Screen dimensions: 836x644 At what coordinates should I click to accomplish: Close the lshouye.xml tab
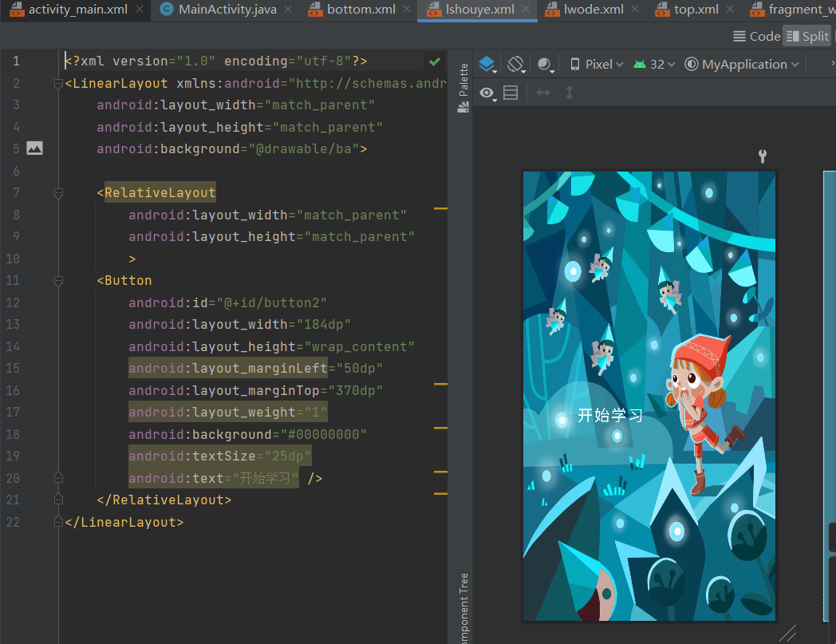click(x=526, y=9)
